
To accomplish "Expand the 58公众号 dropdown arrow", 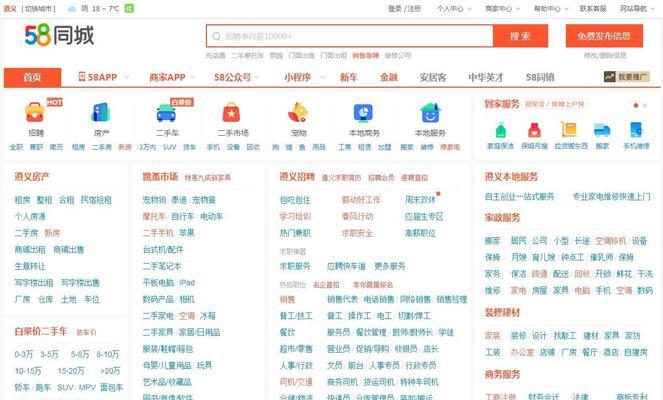I will 258,77.
